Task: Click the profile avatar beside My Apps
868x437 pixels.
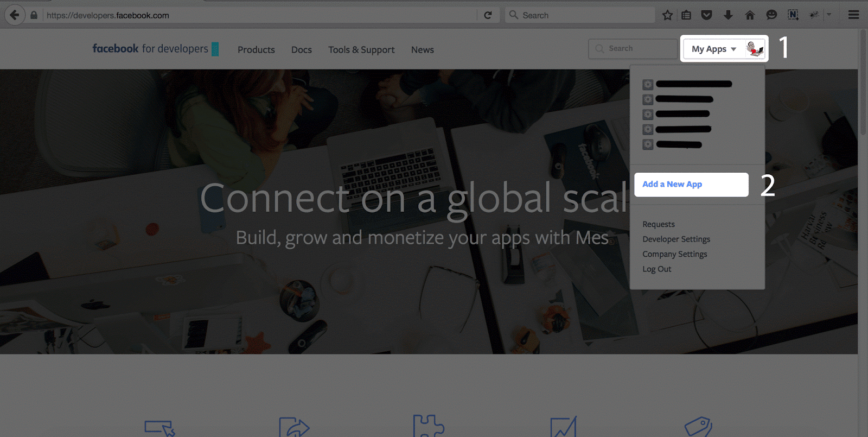Action: coord(755,49)
